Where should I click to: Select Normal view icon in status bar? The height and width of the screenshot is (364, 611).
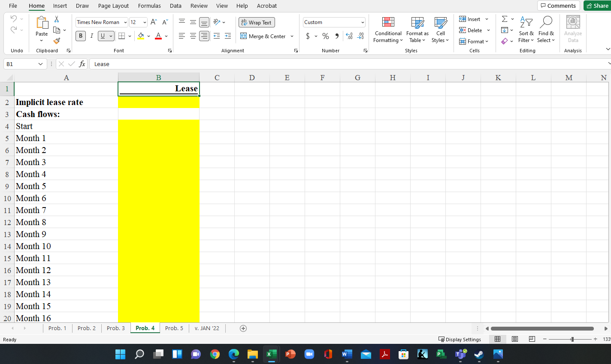click(498, 339)
